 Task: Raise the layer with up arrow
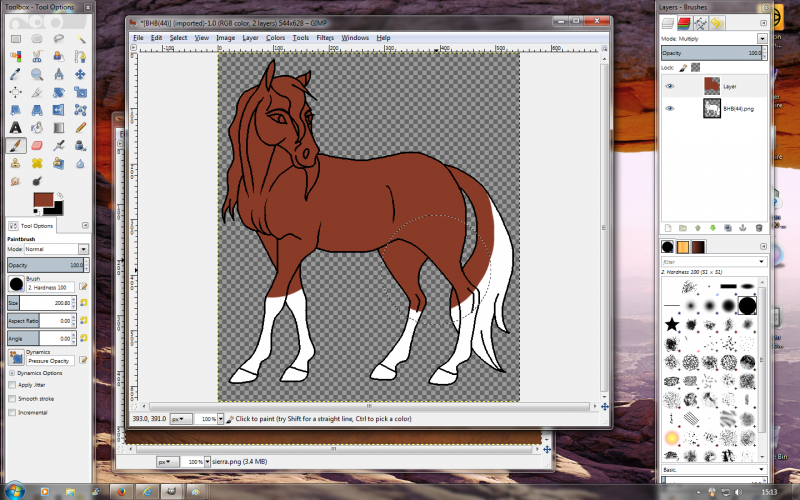pos(698,228)
